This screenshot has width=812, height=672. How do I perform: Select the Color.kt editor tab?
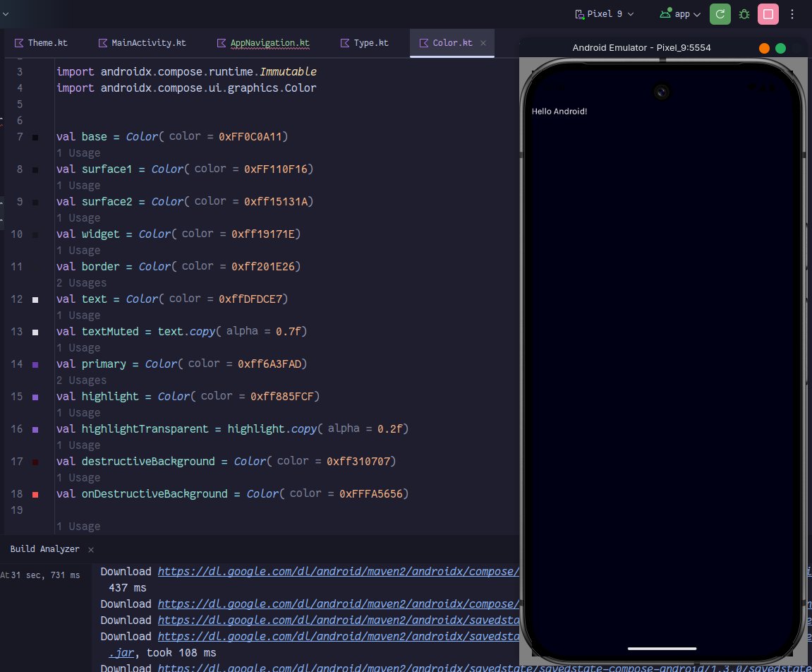(452, 43)
